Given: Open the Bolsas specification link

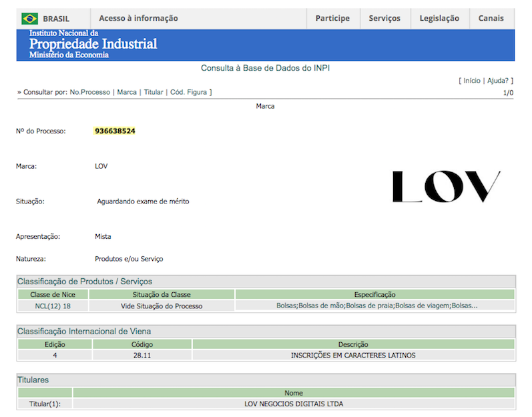Looking at the screenshot, I should (x=376, y=306).
